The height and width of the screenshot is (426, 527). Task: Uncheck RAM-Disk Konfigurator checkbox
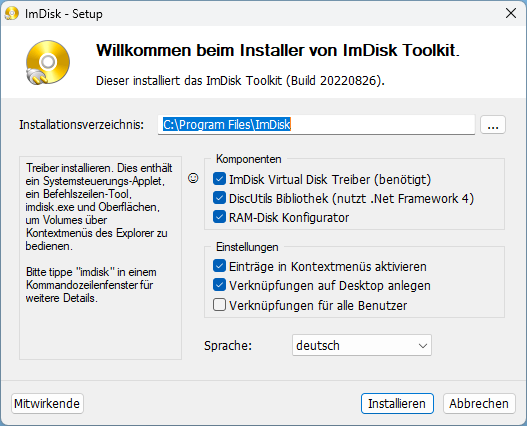click(x=219, y=217)
